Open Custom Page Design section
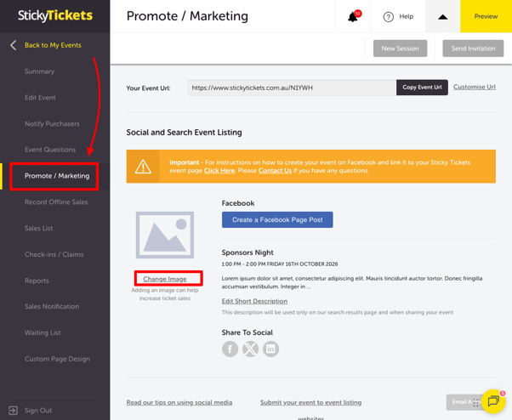 click(57, 359)
